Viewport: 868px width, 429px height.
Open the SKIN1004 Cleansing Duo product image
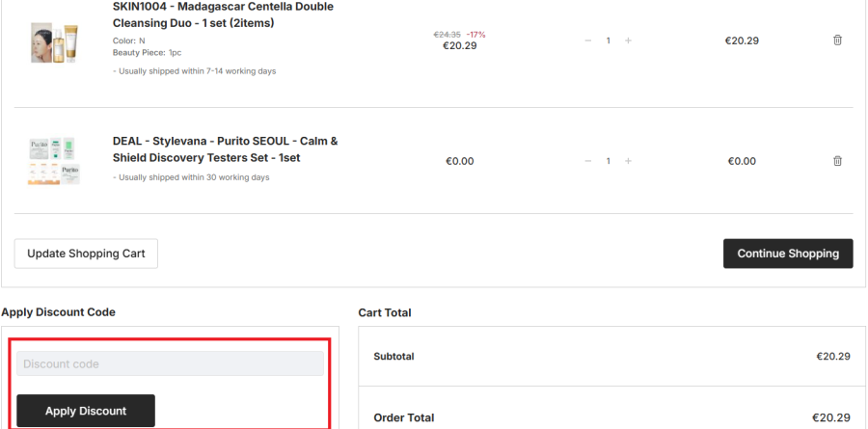[54, 41]
